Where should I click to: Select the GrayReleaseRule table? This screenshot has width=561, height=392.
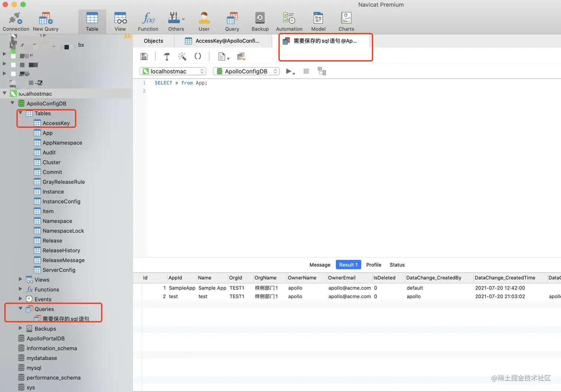click(x=63, y=182)
